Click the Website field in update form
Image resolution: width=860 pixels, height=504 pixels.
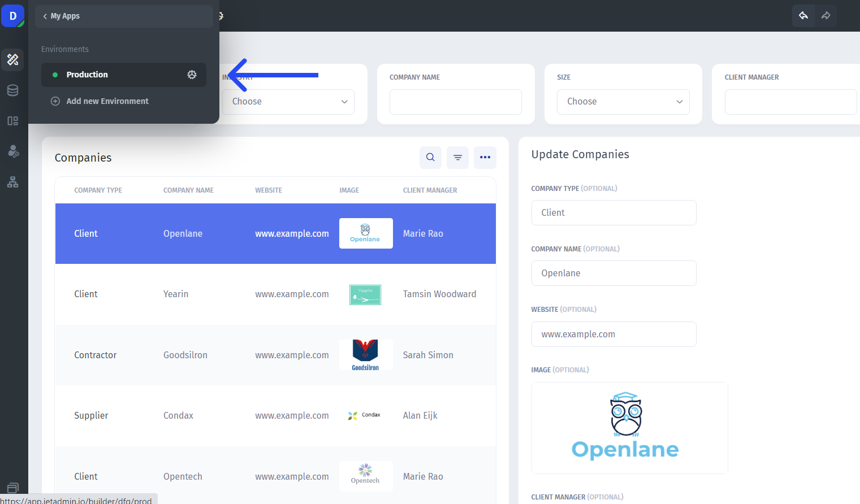point(613,334)
